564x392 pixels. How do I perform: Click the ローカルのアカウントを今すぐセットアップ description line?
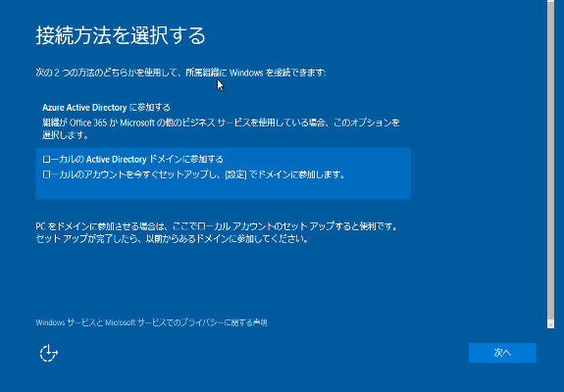pyautogui.click(x=193, y=174)
